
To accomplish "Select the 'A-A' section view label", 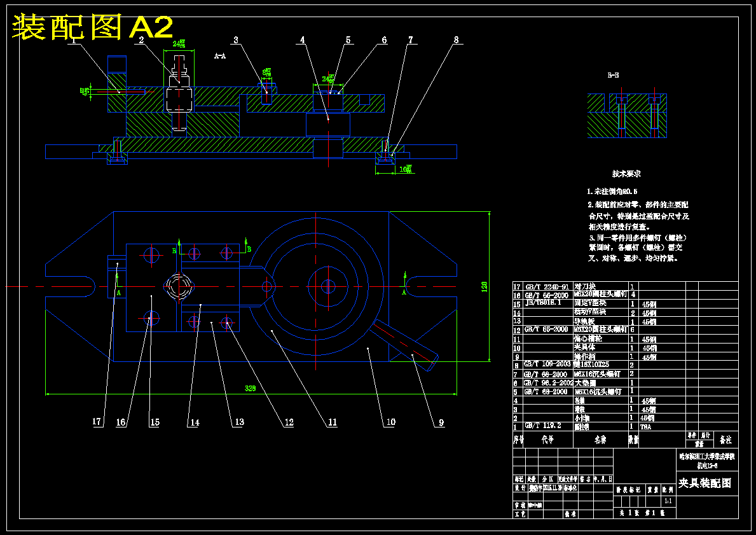I will [220, 56].
